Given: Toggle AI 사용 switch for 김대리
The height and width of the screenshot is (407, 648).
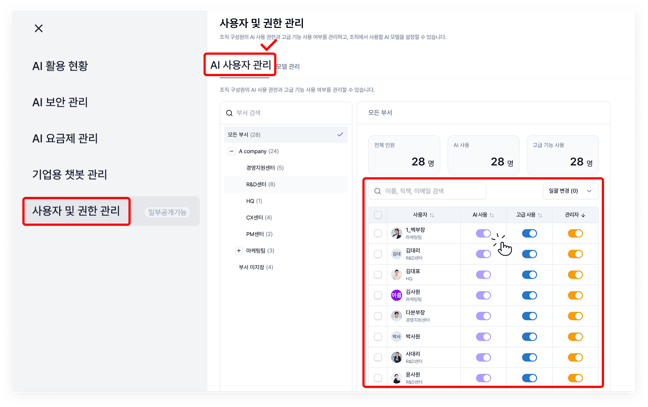Looking at the screenshot, I should (483, 254).
